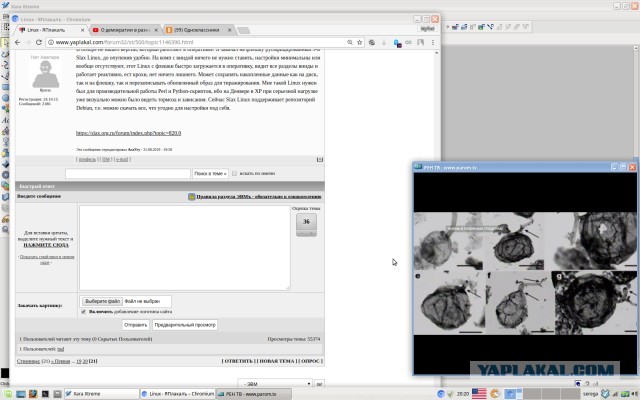Close the Linux - ЯПлакалъ tab
This screenshot has height=400, width=640.
coord(82,30)
